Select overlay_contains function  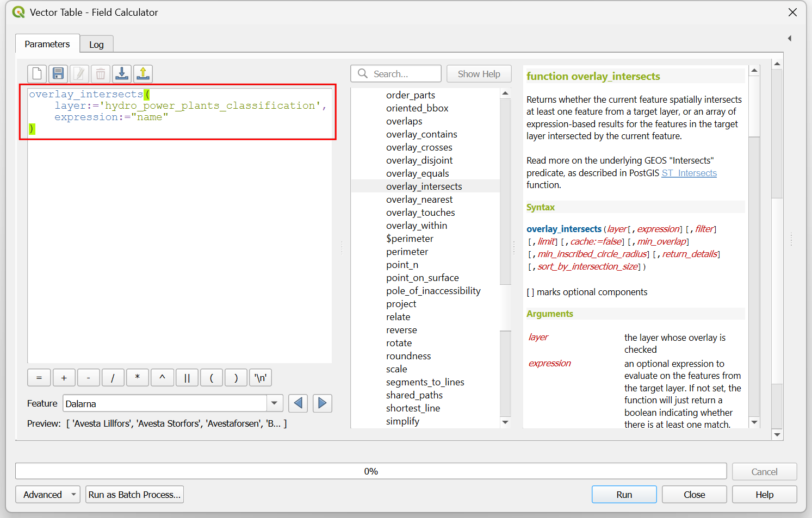tap(422, 134)
